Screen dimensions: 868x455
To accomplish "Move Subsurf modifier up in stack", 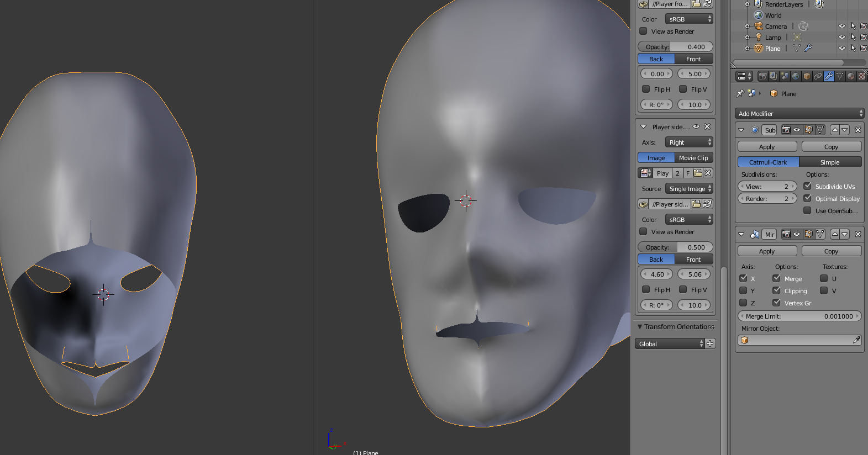I will click(x=835, y=130).
